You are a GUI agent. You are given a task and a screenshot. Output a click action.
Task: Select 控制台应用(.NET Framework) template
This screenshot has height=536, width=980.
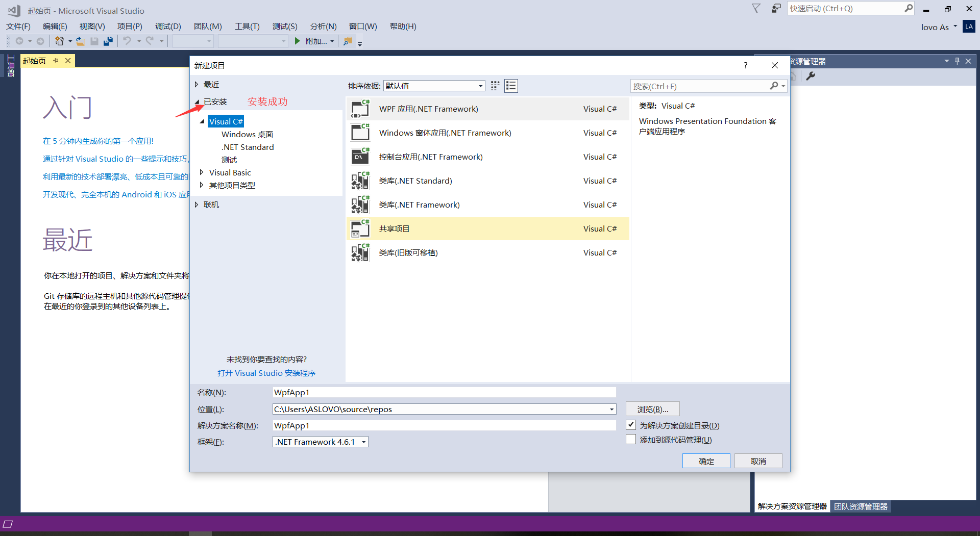[431, 157]
